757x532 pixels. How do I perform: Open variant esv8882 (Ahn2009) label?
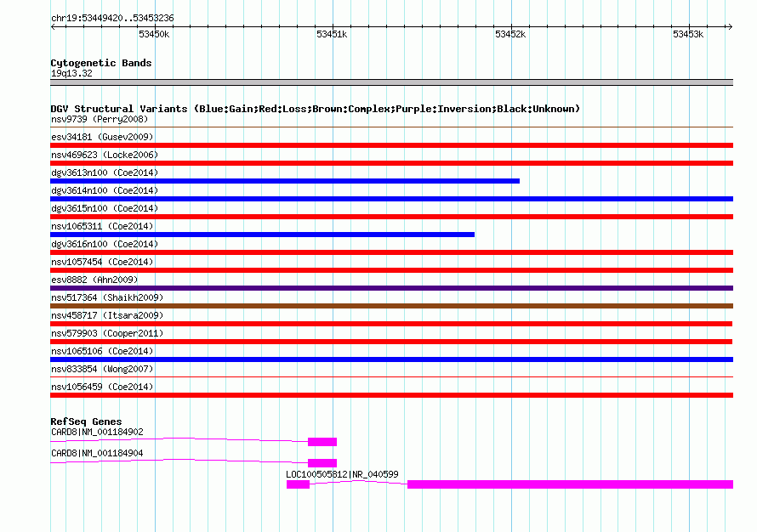[94, 280]
